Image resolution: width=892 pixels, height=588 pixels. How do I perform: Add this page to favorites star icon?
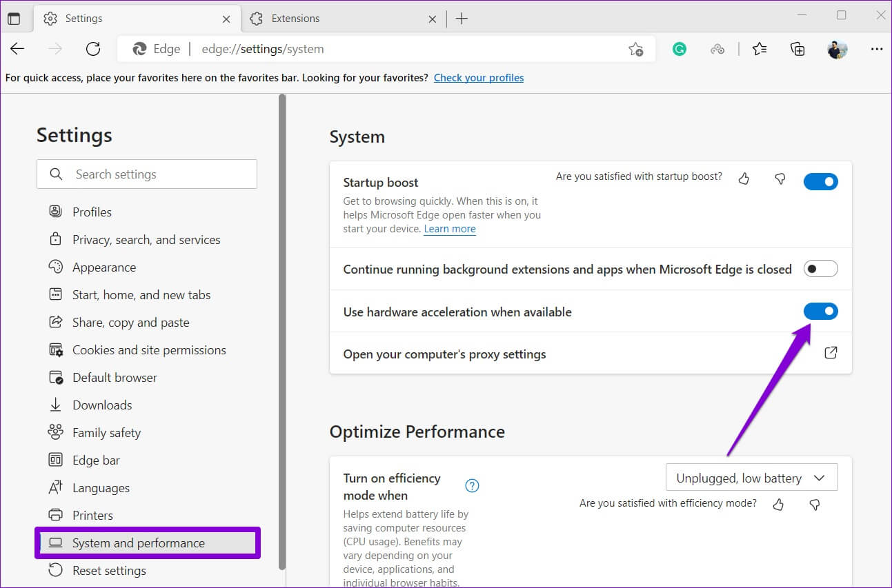635,49
